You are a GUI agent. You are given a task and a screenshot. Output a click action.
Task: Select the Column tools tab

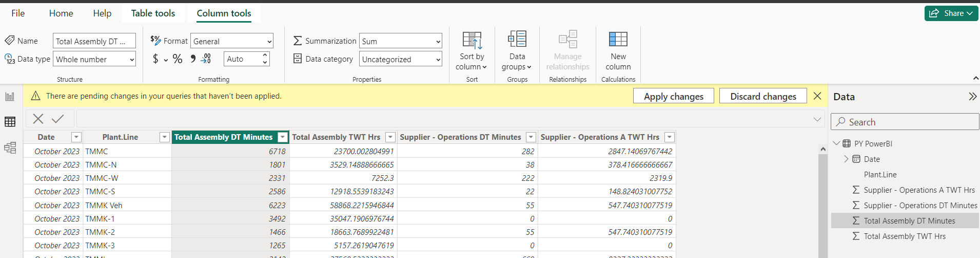pos(224,13)
